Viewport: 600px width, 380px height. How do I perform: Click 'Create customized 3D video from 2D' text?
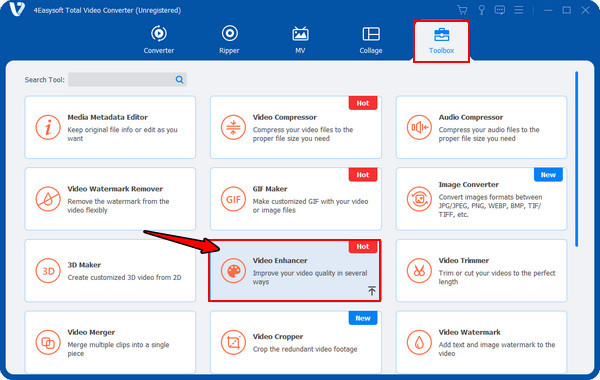click(x=124, y=277)
